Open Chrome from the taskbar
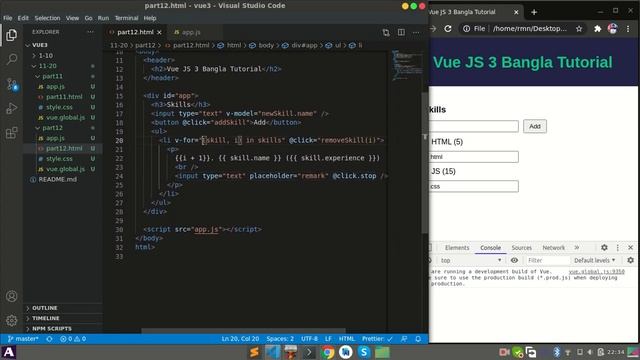 tap(327, 352)
